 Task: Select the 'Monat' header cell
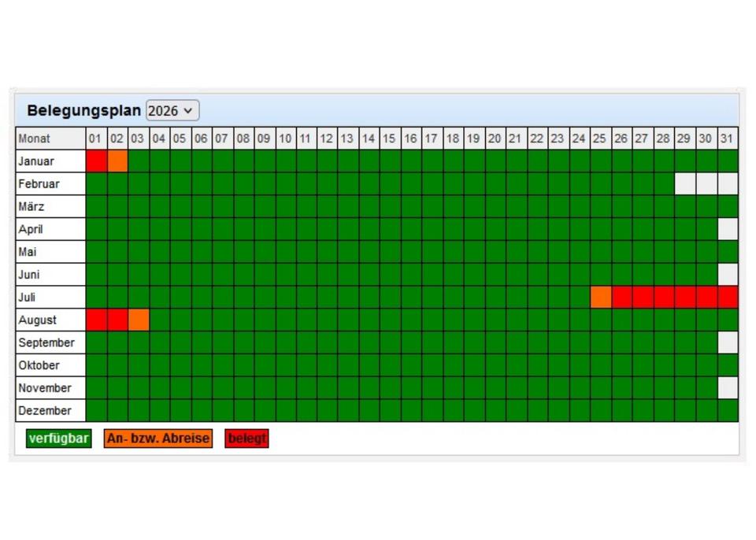50,139
